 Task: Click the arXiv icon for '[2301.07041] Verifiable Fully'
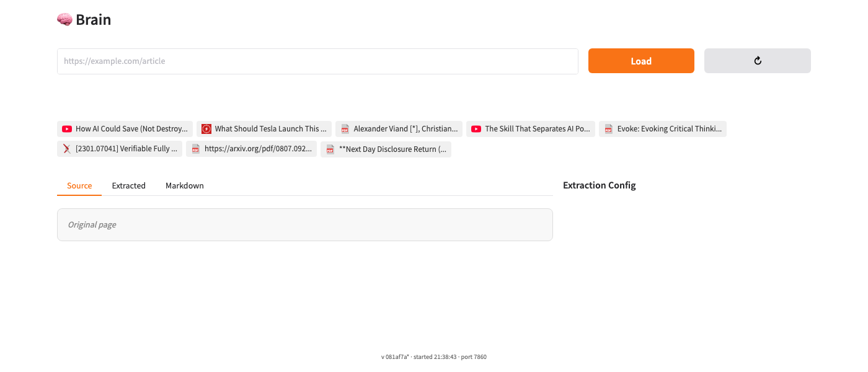(x=67, y=149)
